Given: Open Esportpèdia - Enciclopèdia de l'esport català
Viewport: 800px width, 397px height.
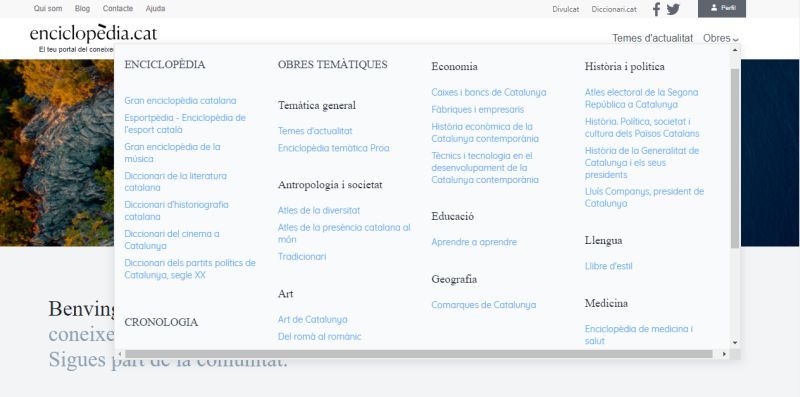Looking at the screenshot, I should pos(185,123).
